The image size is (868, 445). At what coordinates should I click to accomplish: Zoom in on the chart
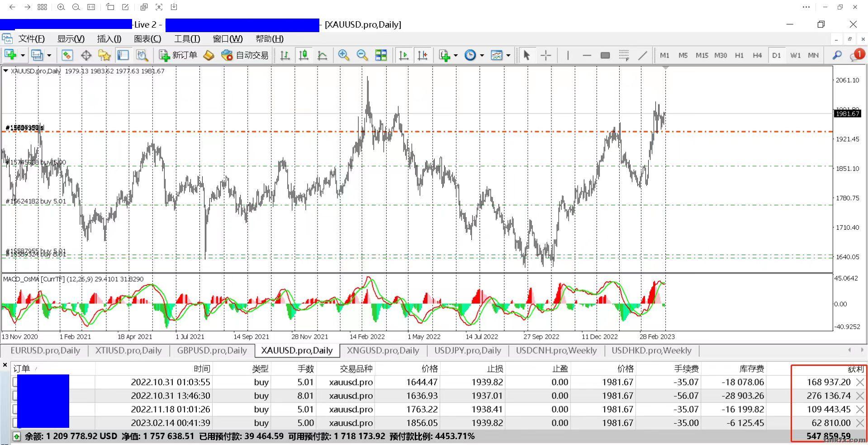pos(343,55)
